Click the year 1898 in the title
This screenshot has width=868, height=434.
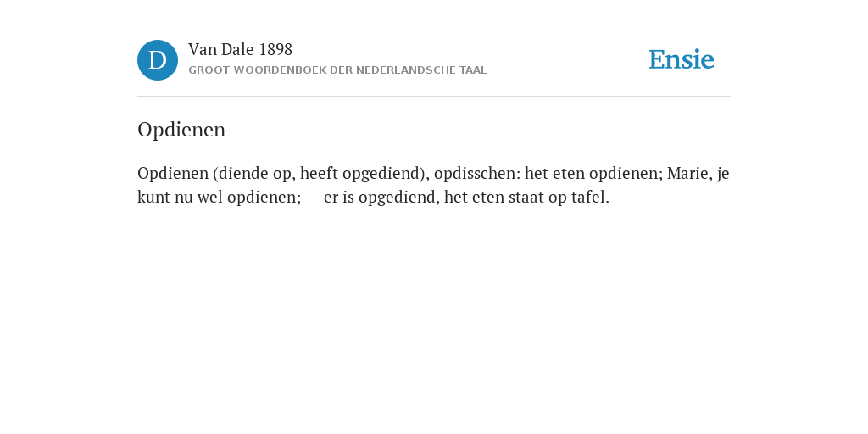(275, 50)
